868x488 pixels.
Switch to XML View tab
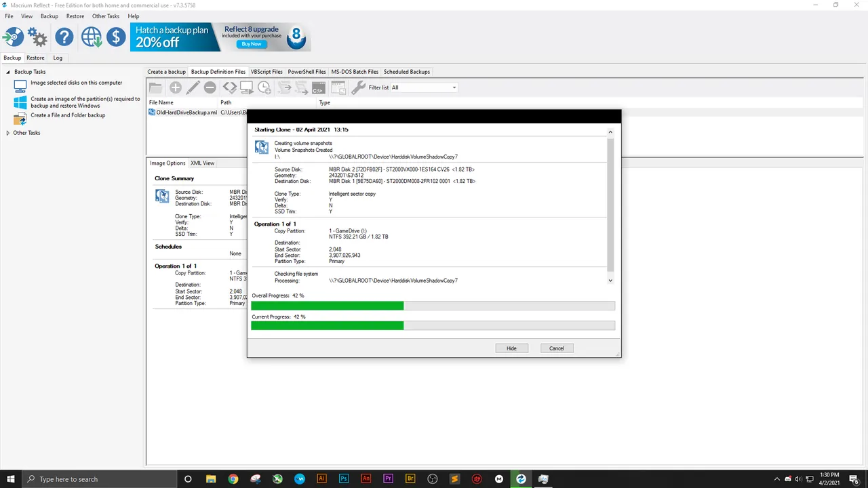[x=202, y=163]
